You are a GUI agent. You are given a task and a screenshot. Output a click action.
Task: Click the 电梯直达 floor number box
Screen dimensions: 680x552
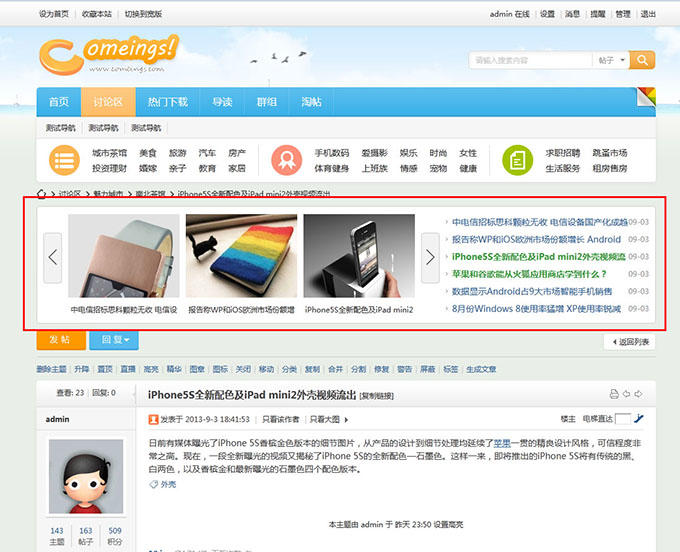pyautogui.click(x=623, y=419)
